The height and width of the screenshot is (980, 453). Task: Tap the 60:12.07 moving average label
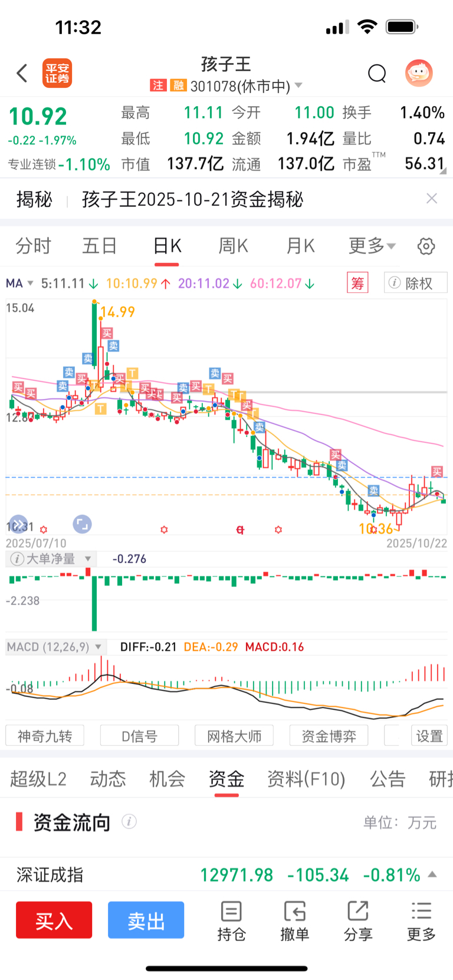click(x=282, y=284)
